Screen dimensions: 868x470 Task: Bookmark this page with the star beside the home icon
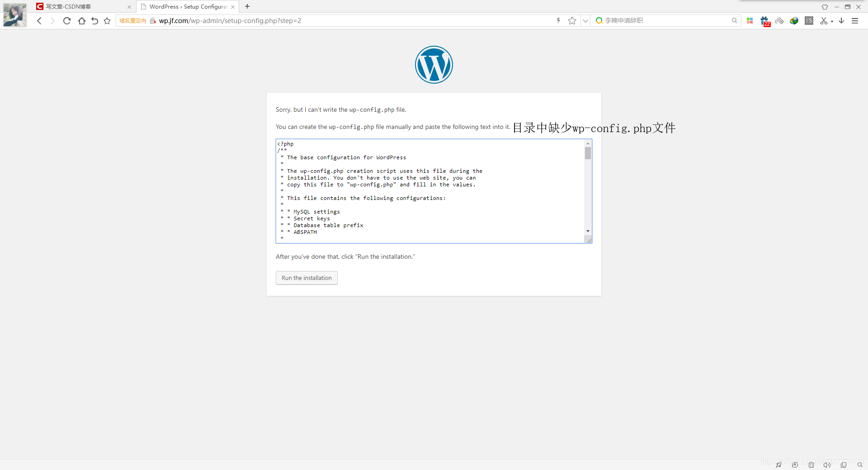point(107,21)
